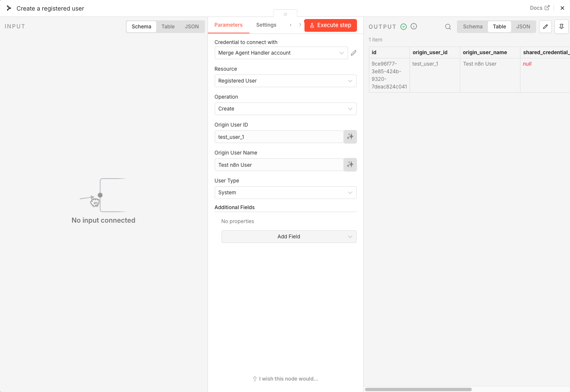Open the Docs external link
Image resolution: width=570 pixels, height=392 pixels.
[540, 8]
